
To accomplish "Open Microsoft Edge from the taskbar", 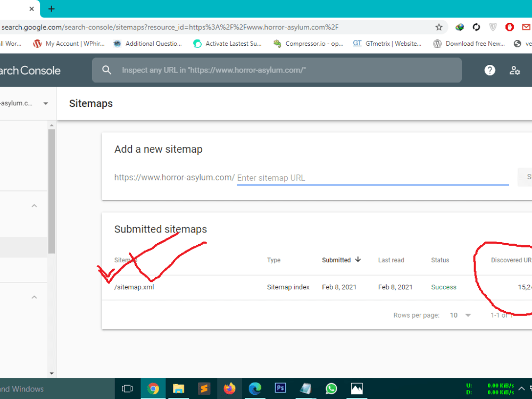I will pyautogui.click(x=255, y=388).
